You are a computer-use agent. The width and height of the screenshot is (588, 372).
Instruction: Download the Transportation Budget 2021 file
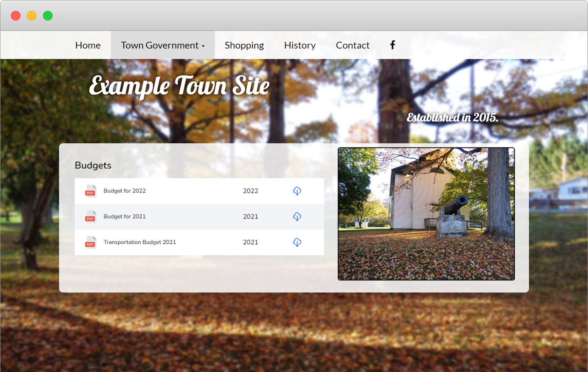tap(297, 242)
